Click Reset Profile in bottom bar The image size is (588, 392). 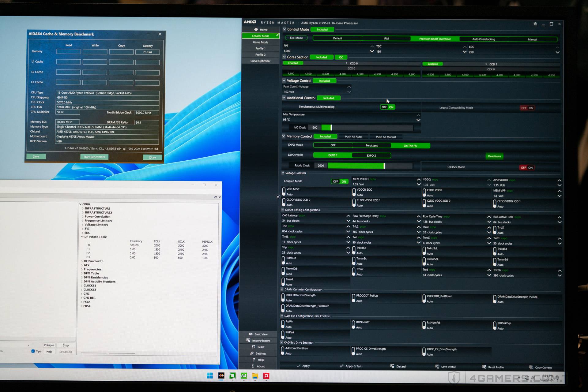pos(493,367)
